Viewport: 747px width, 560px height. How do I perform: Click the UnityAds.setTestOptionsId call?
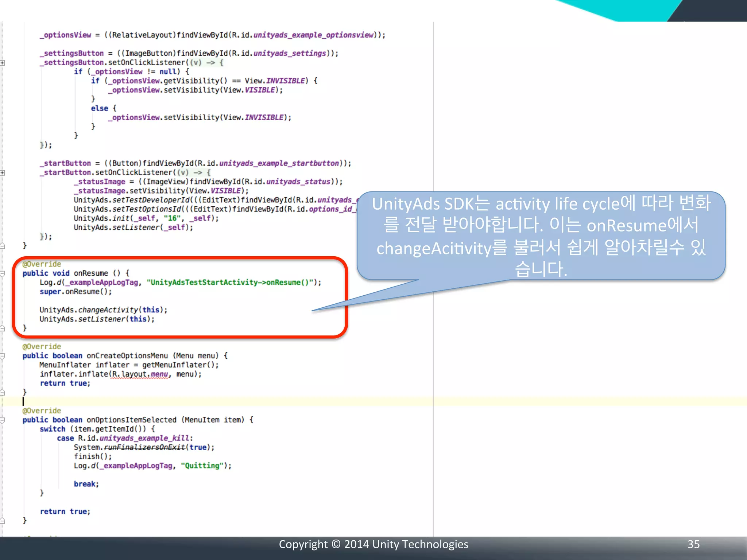point(215,209)
